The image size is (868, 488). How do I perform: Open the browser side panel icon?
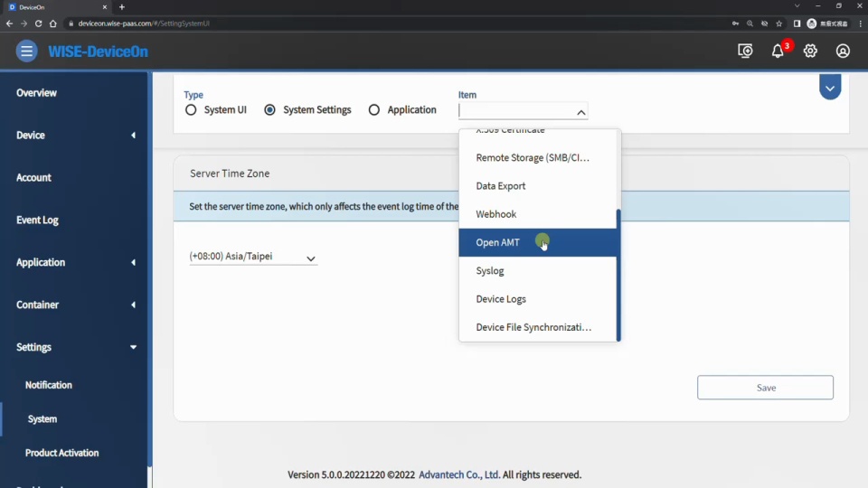coord(797,23)
